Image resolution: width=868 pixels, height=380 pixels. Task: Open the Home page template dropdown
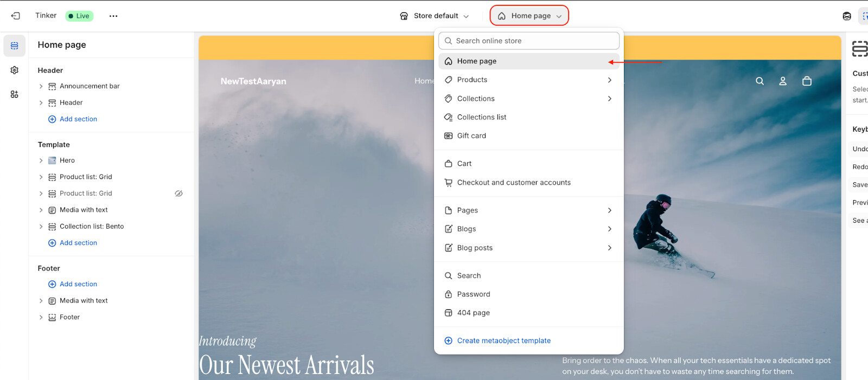[x=529, y=16]
